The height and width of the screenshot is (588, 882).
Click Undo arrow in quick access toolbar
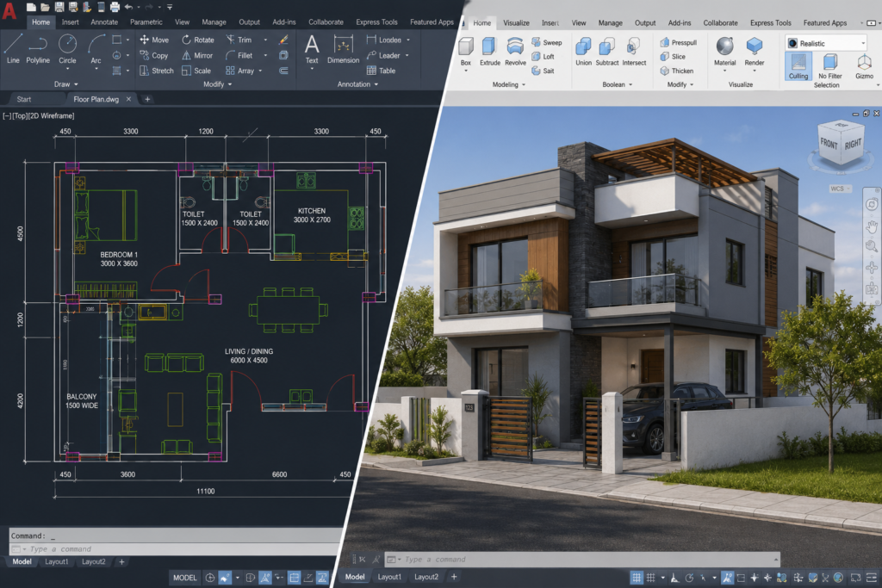(x=129, y=7)
